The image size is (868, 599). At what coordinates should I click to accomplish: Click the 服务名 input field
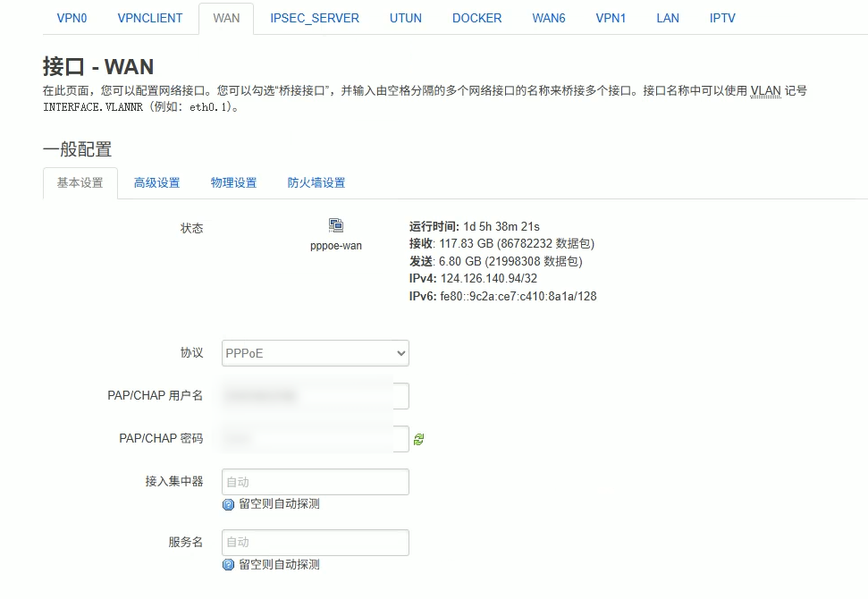315,542
